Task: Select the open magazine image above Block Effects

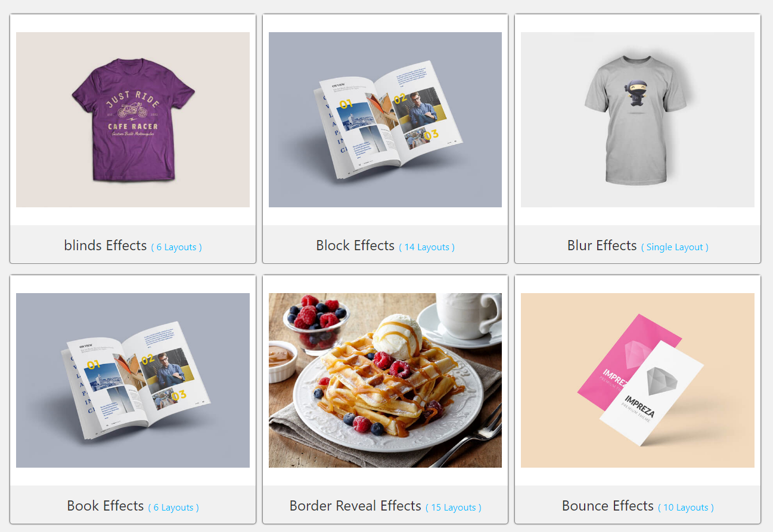Action: click(x=385, y=120)
